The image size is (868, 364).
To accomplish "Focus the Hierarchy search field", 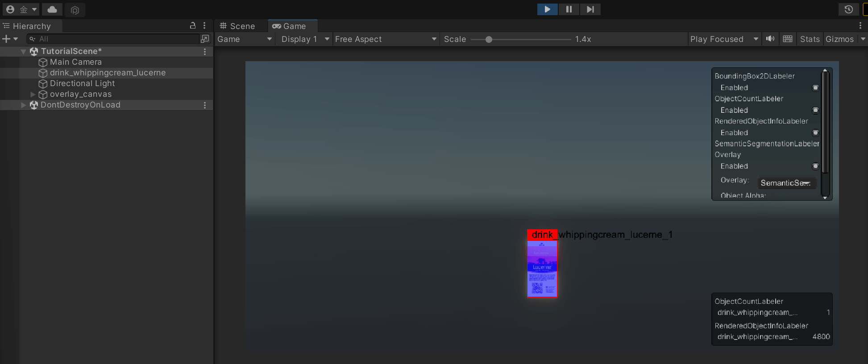I will tap(113, 39).
